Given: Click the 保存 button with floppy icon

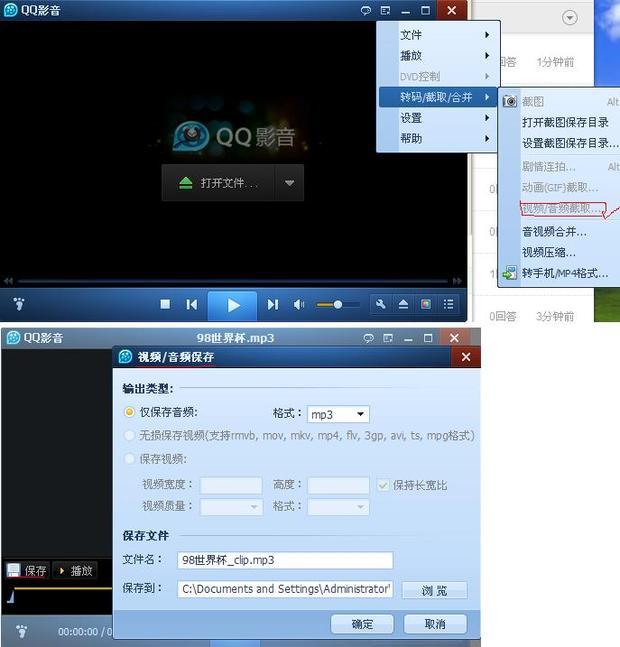Looking at the screenshot, I should tap(27, 571).
